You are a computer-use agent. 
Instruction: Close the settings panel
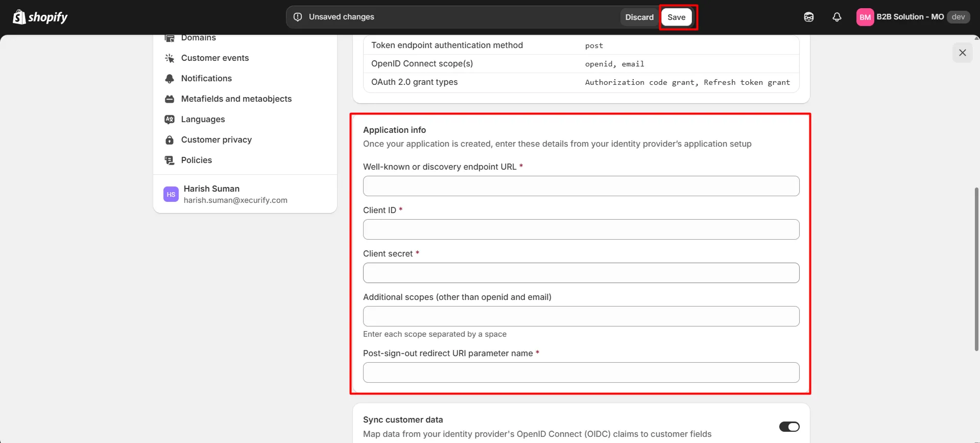[x=962, y=53]
